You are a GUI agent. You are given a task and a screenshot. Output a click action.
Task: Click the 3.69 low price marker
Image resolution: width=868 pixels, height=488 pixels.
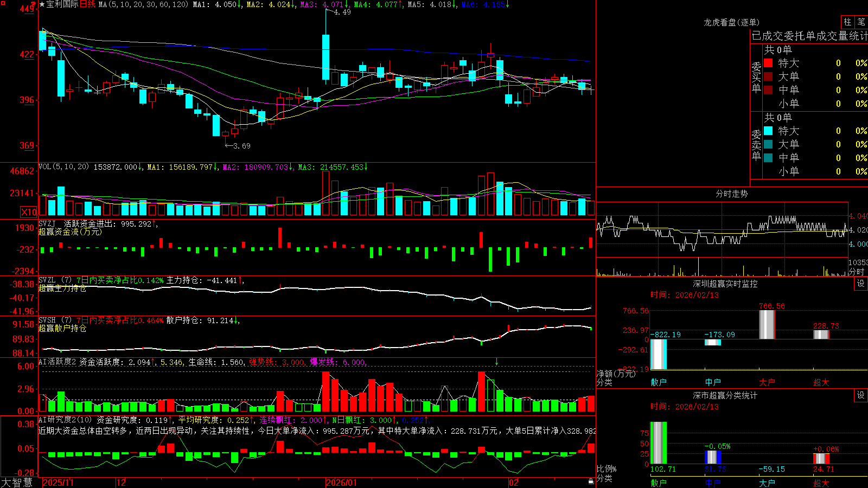pyautogui.click(x=241, y=145)
